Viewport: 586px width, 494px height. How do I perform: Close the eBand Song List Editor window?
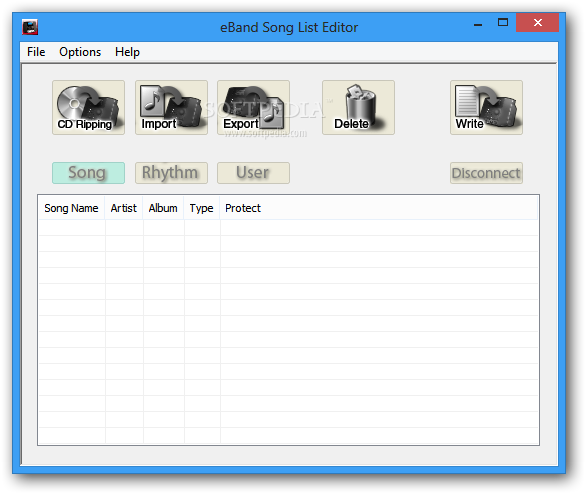click(538, 23)
